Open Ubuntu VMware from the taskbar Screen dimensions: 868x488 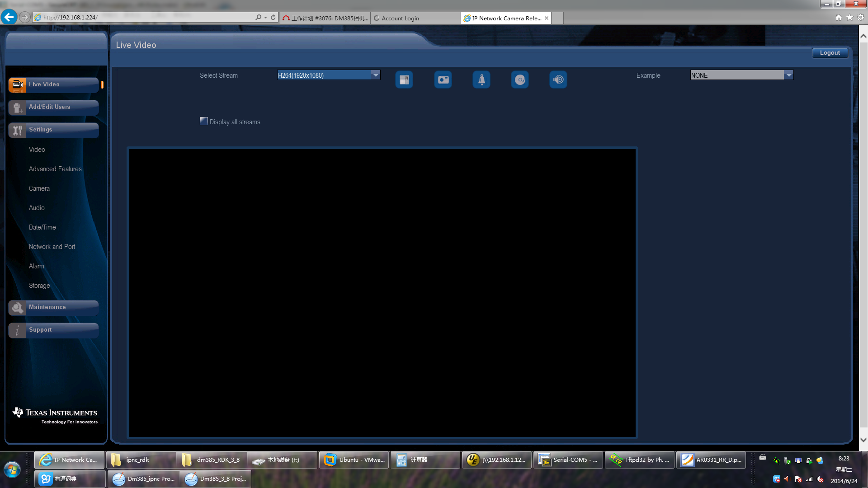(x=355, y=460)
